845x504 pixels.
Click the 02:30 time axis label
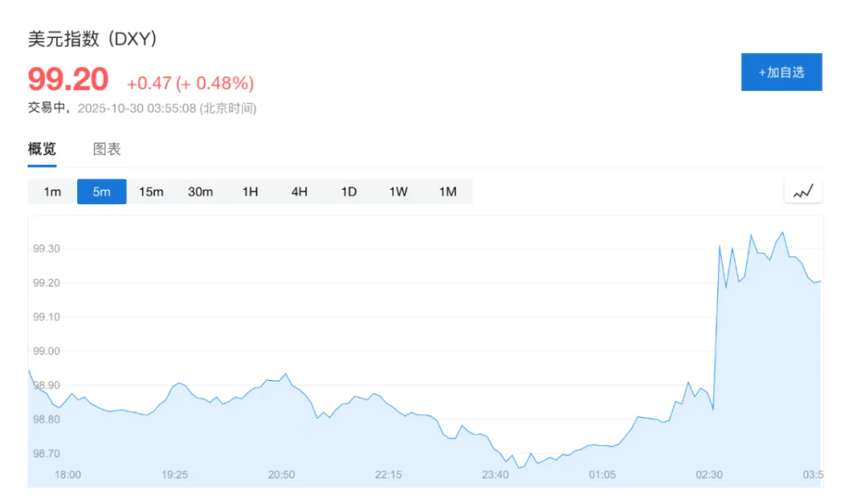tap(709, 475)
